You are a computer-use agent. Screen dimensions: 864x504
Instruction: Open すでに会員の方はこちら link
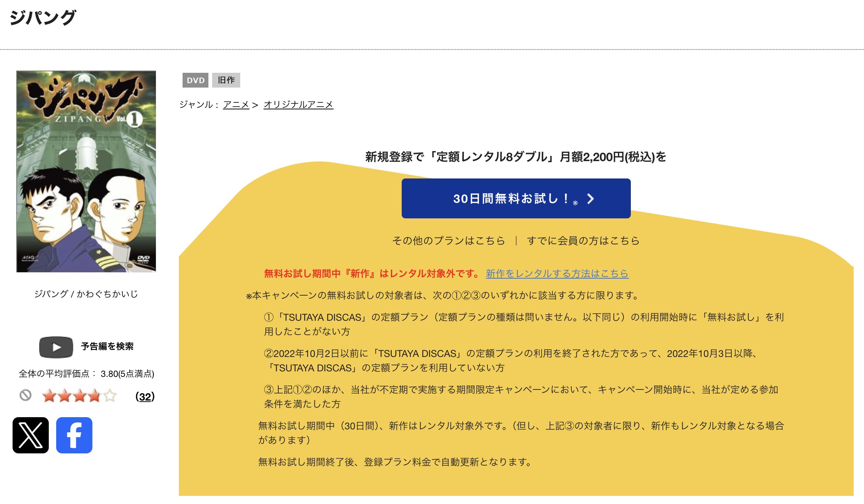583,241
